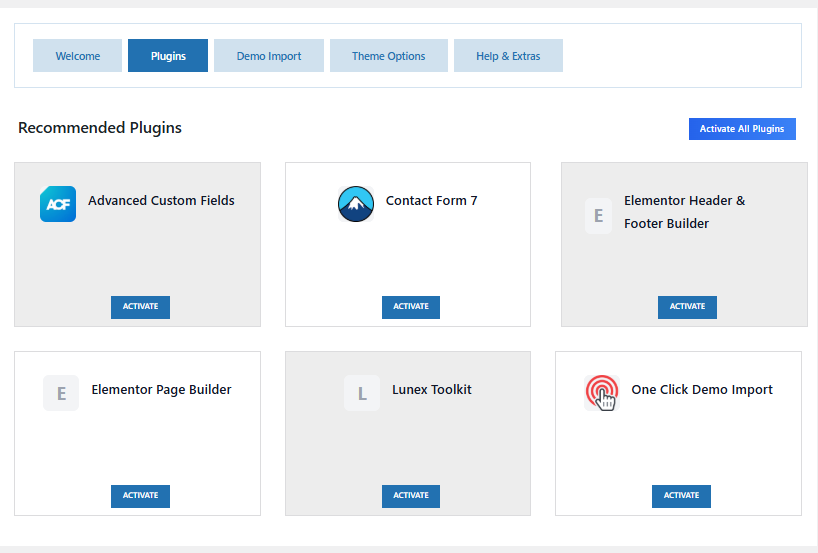Screen dimensions: 818x553
Task: Open the Welcome tab
Action: tap(77, 56)
